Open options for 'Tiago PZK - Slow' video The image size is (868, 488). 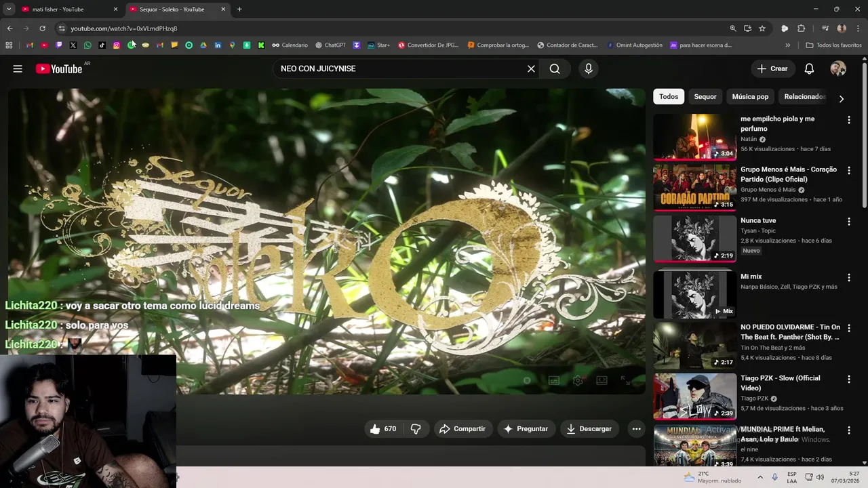coord(848,380)
